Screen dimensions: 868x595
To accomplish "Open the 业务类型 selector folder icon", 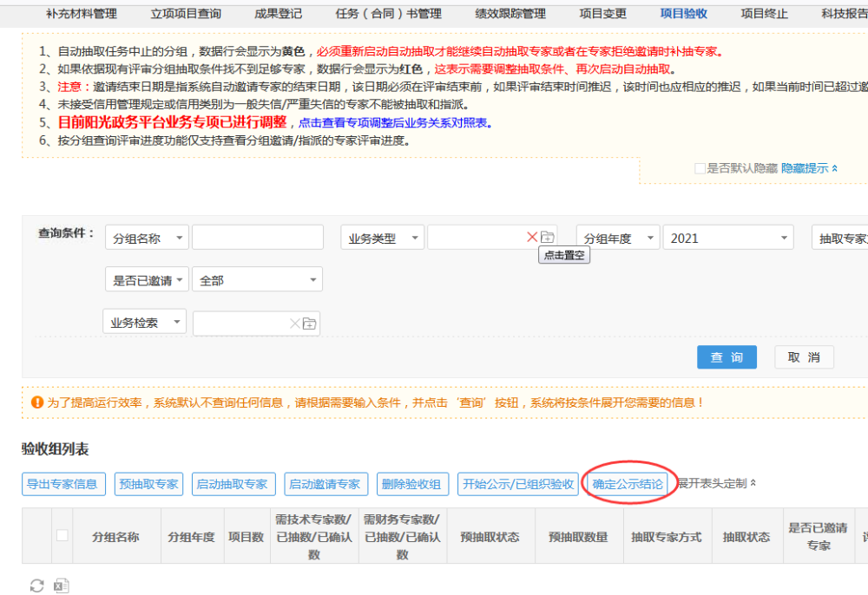I will click(x=547, y=237).
